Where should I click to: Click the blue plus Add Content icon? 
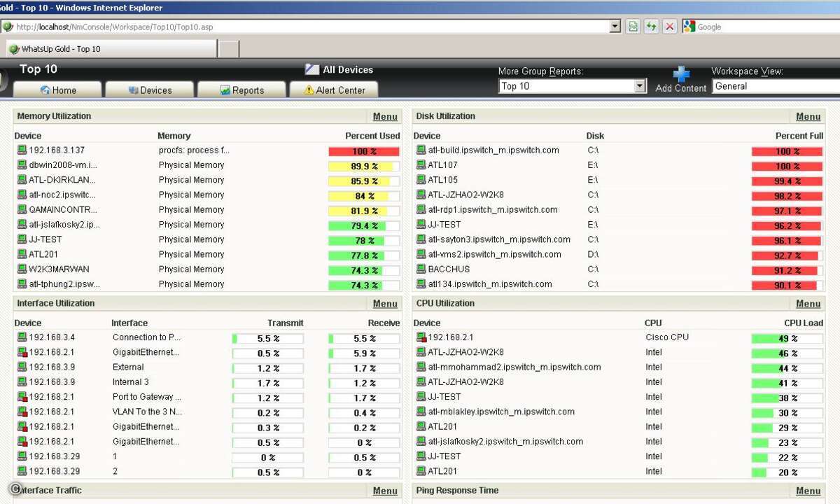(x=681, y=74)
